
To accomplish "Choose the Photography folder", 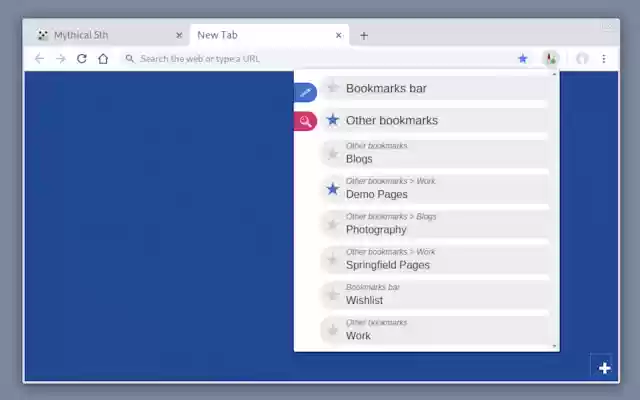I will coord(434,224).
